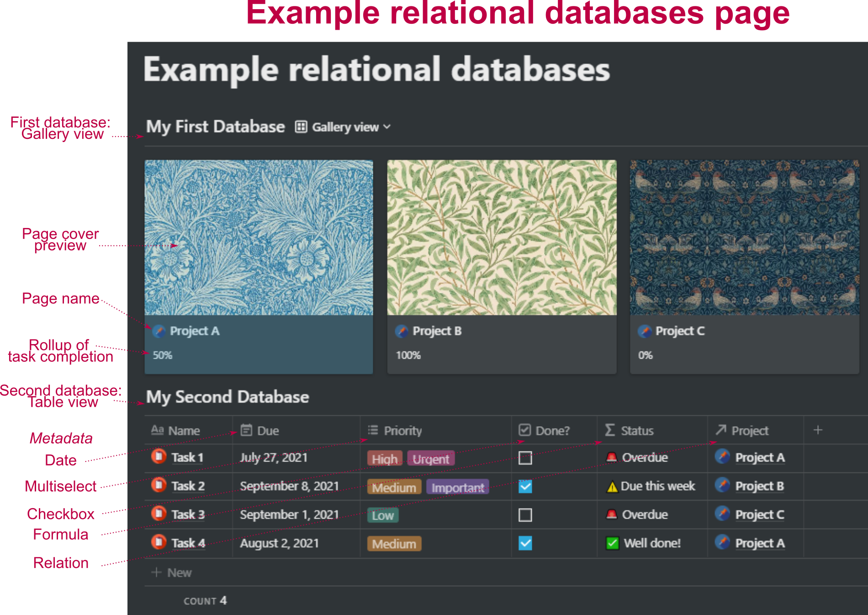Click the High priority tag
Image resolution: width=868 pixels, height=615 pixels.
click(x=385, y=459)
